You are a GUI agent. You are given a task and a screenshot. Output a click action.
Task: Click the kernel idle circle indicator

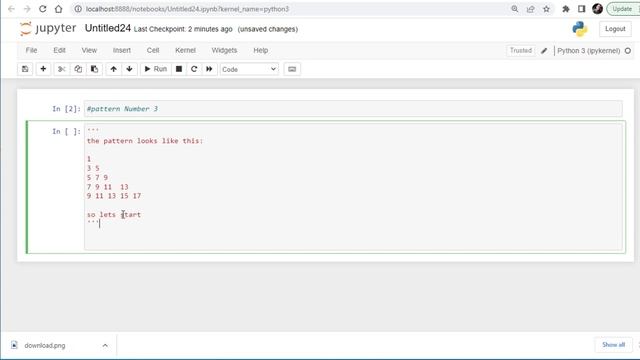628,51
